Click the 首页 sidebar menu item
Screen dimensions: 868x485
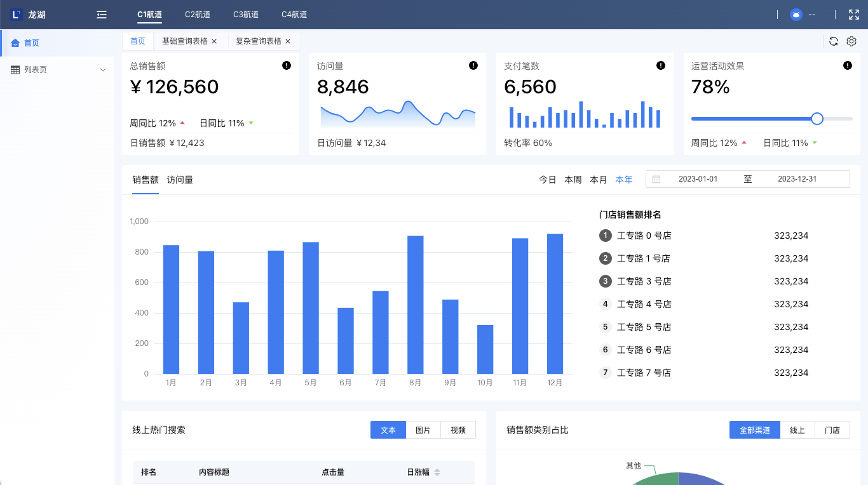click(57, 43)
